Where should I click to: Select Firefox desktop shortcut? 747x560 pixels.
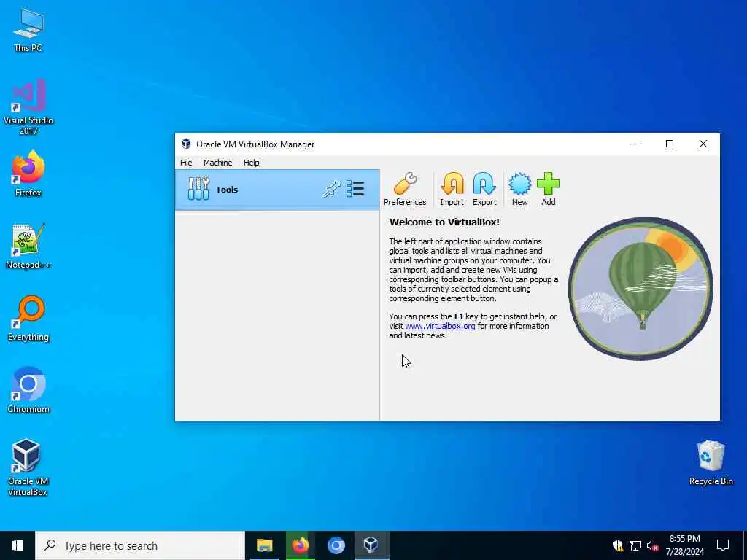[x=28, y=174]
